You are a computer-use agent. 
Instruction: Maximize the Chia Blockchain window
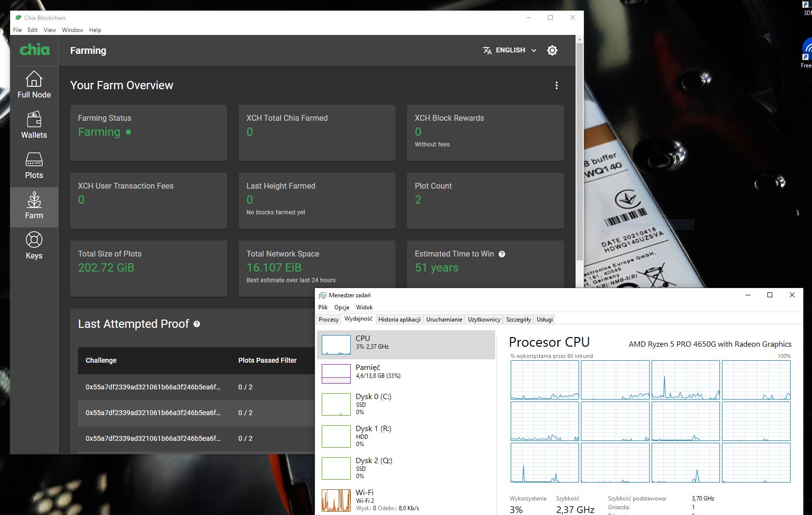tap(550, 17)
